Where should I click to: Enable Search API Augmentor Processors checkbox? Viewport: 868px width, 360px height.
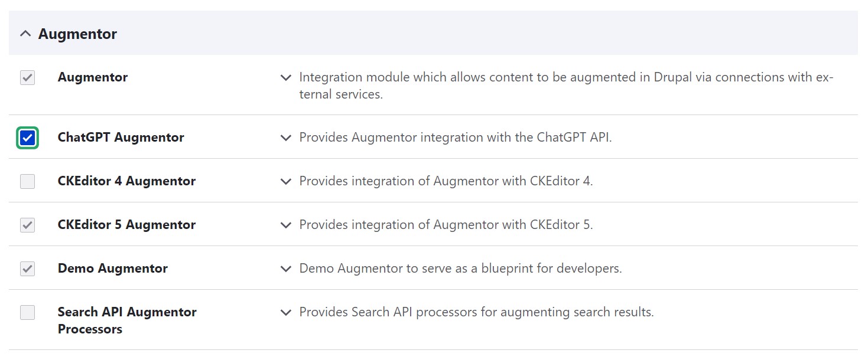(28, 312)
